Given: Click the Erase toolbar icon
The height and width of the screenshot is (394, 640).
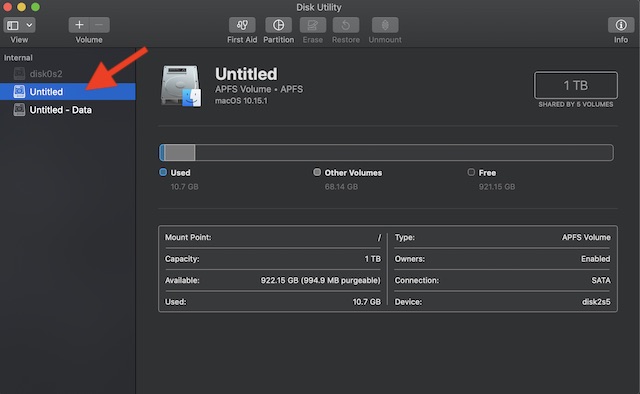Looking at the screenshot, I should 313,25.
